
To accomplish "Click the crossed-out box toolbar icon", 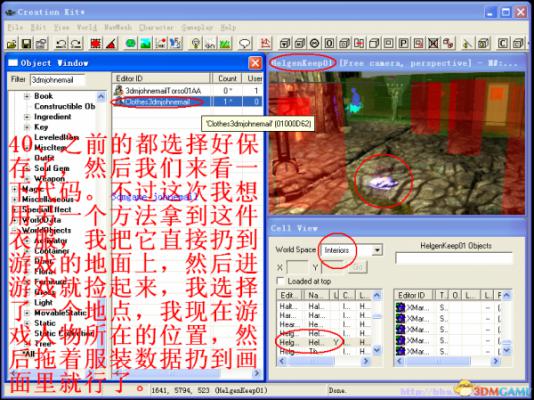I will tap(433, 44).
